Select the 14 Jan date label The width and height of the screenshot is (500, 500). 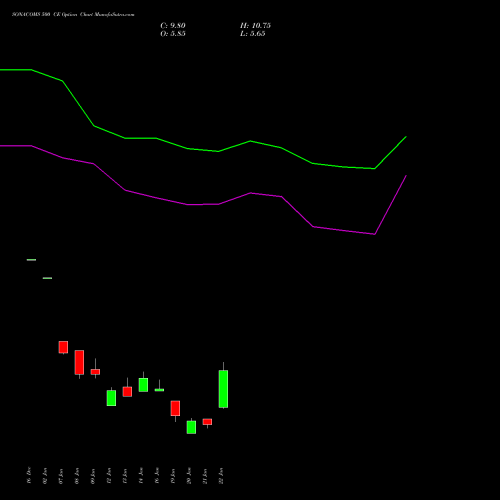pos(141,476)
